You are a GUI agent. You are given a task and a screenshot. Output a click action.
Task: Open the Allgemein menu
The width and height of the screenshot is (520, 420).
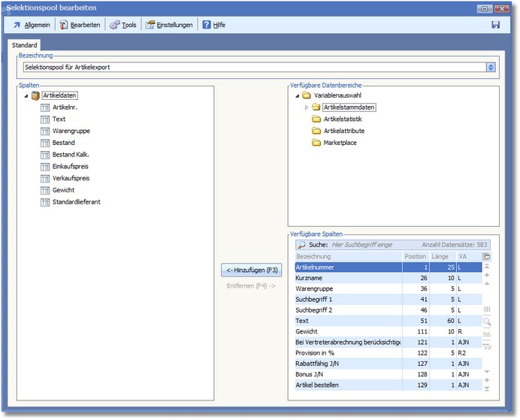[x=31, y=25]
